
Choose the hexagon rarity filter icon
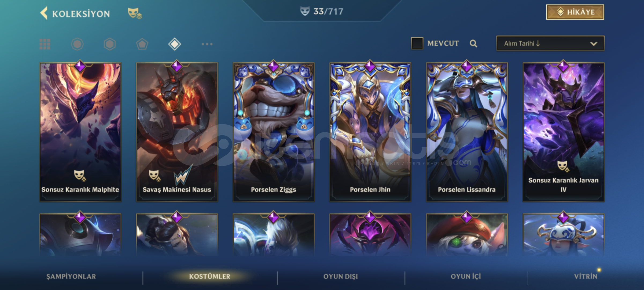pyautogui.click(x=110, y=44)
